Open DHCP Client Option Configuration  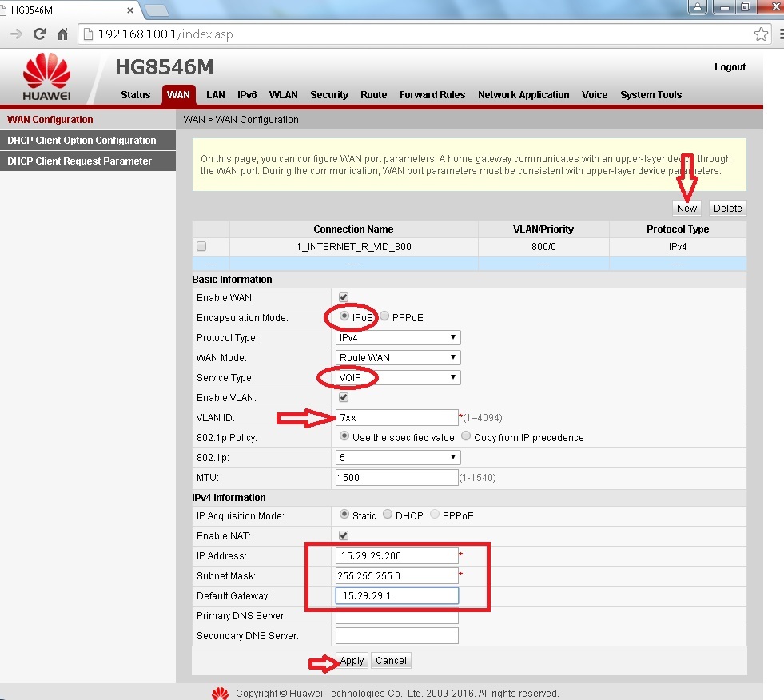[x=82, y=140]
